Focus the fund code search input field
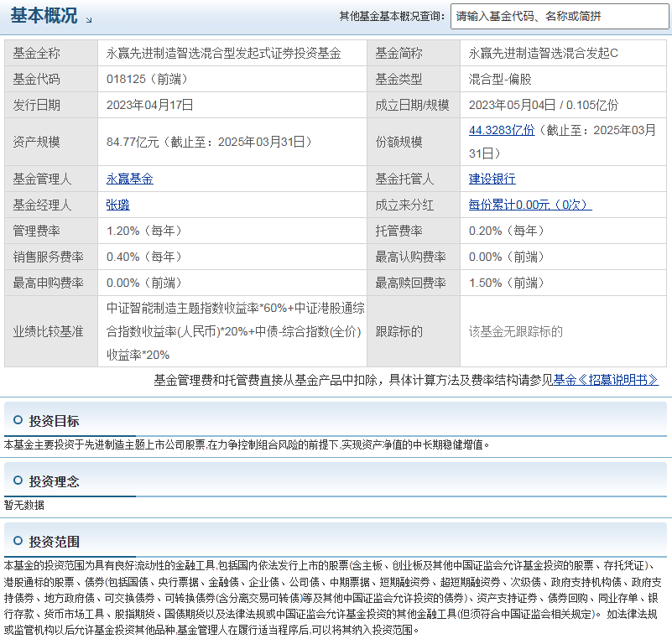Screen dimensions: 672x639 coord(560,17)
